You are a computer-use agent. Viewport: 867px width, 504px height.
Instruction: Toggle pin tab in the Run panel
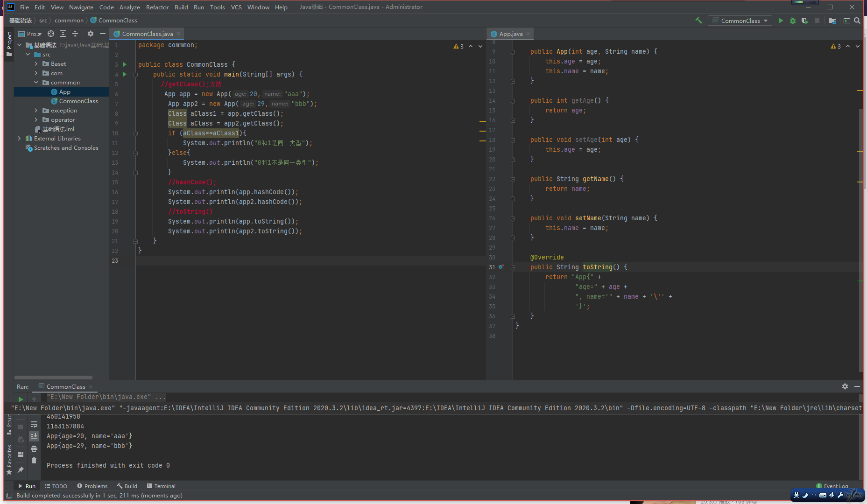21,470
